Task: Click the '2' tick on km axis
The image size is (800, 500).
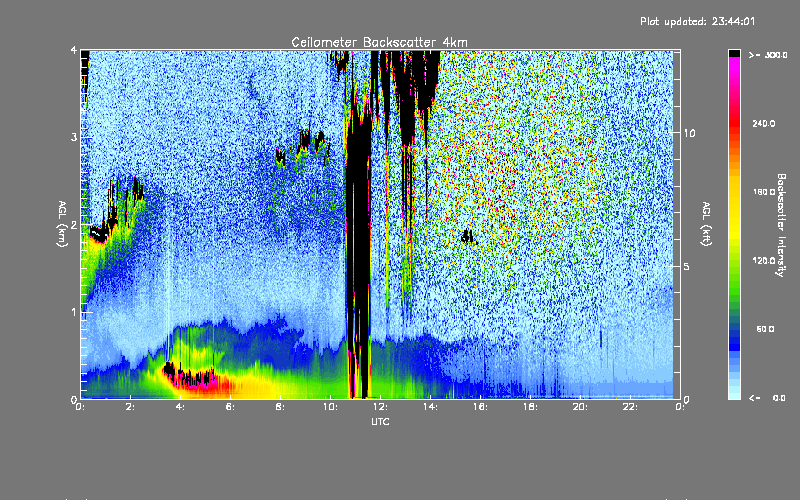Action: 74,224
